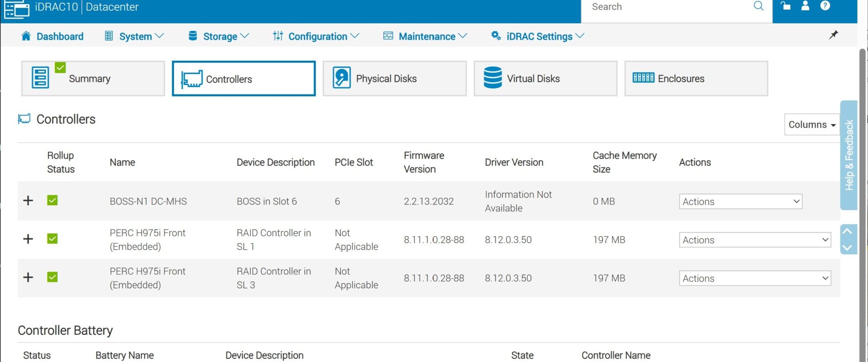
Task: Open the iDRAC Settings menu
Action: click(538, 36)
